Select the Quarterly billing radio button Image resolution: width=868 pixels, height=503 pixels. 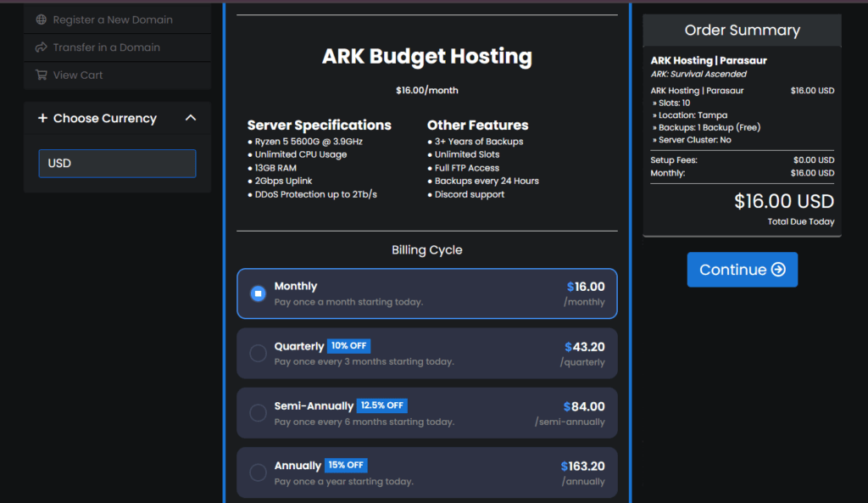(258, 353)
